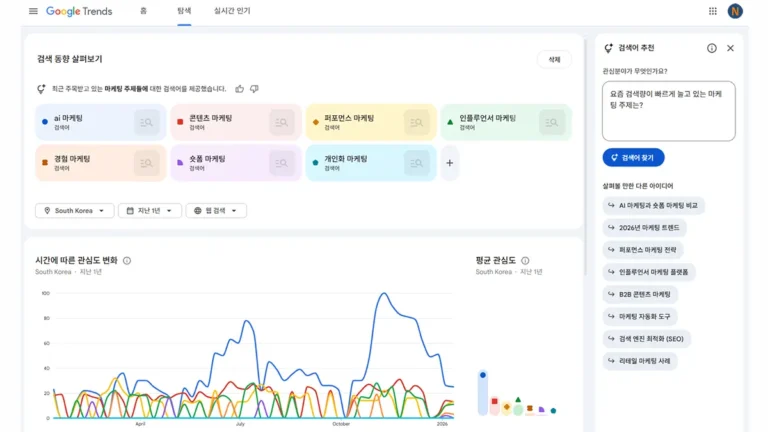The width and height of the screenshot is (768, 432).
Task: Select the 콘텐츠 마케팅 term text
Action: pyautogui.click(x=211, y=118)
